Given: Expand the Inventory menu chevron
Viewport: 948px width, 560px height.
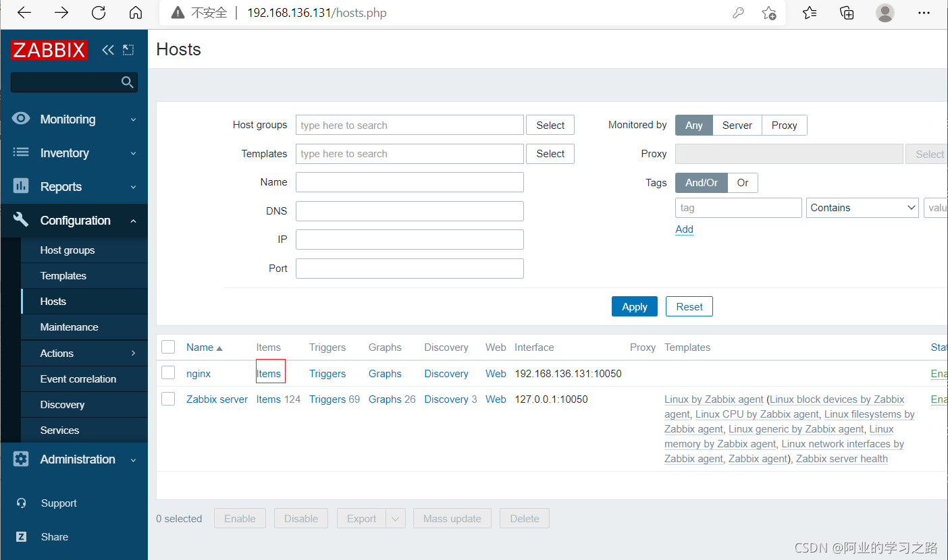Looking at the screenshot, I should [x=133, y=153].
